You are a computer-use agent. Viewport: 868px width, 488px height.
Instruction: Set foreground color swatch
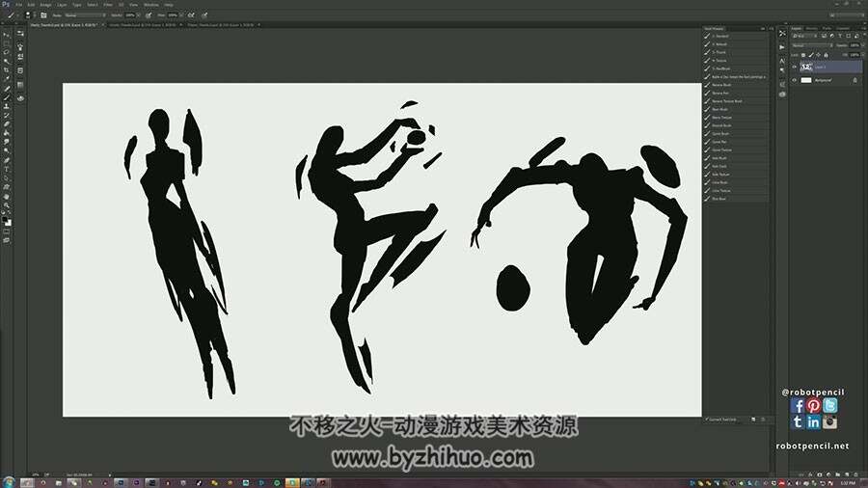coord(5,220)
